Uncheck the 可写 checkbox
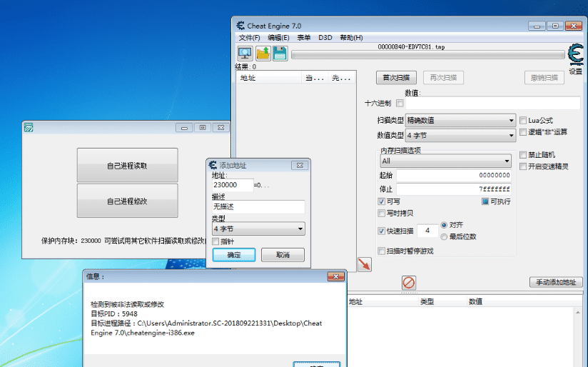 [x=381, y=201]
